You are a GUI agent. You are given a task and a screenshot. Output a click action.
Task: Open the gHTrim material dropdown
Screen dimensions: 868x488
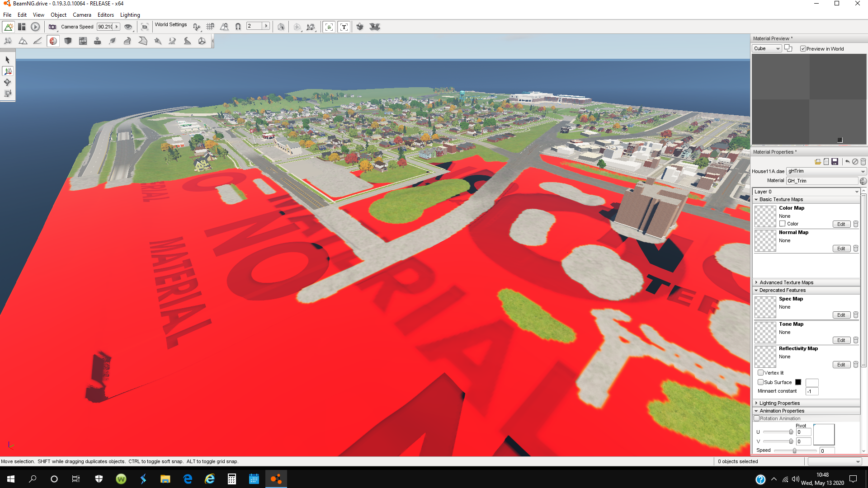coord(826,171)
